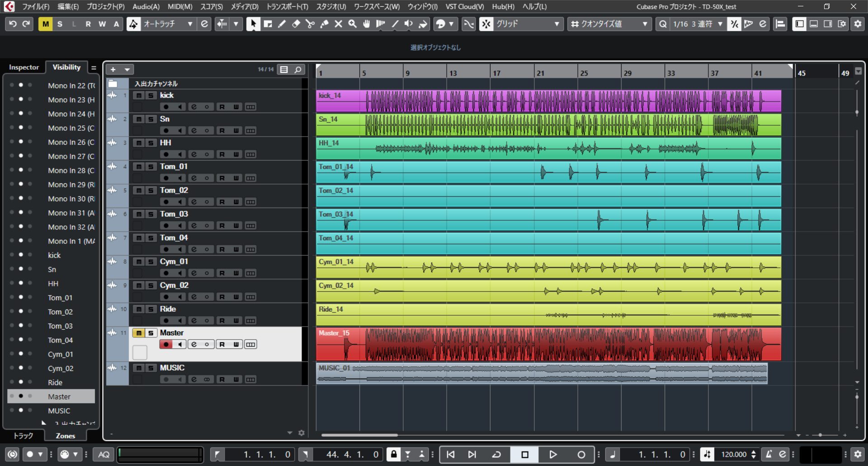This screenshot has width=868, height=466.
Task: Click the transport Stop button
Action: 525,454
